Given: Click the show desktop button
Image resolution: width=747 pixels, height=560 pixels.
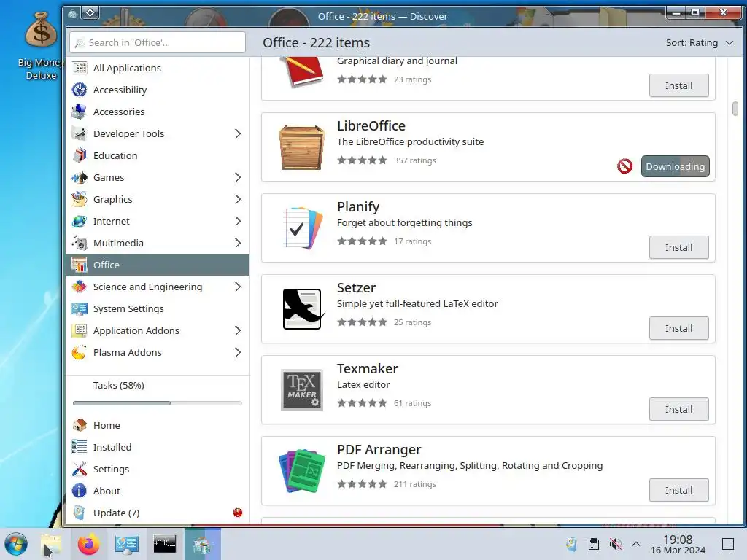Looking at the screenshot, I should click(x=728, y=544).
